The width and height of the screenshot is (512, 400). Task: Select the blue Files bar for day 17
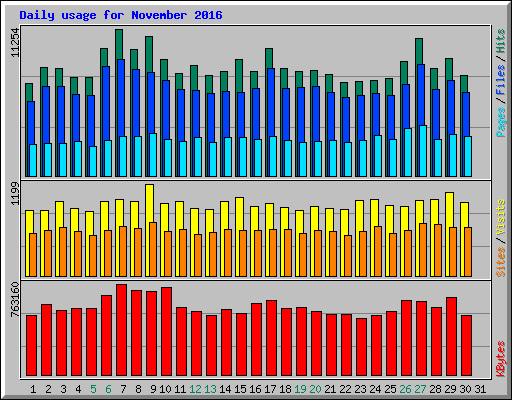tap(271, 103)
